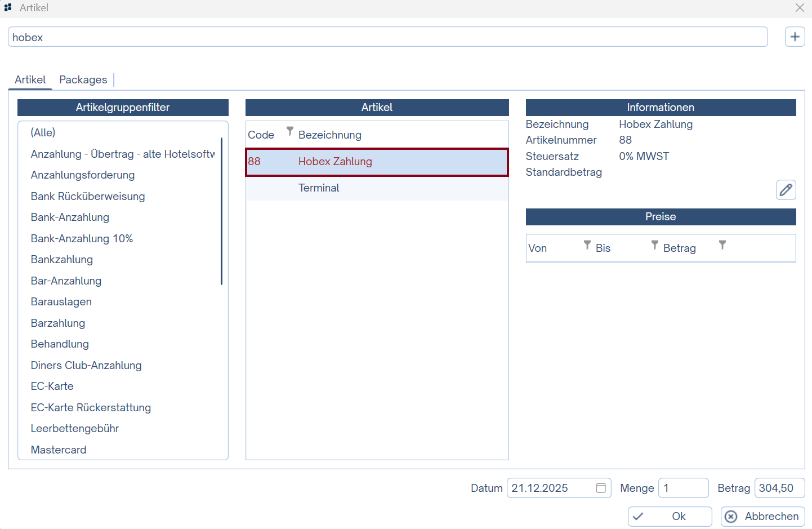Pick EC-Karte from the group filter list
Screen dimensions: 812x529
[x=52, y=386]
